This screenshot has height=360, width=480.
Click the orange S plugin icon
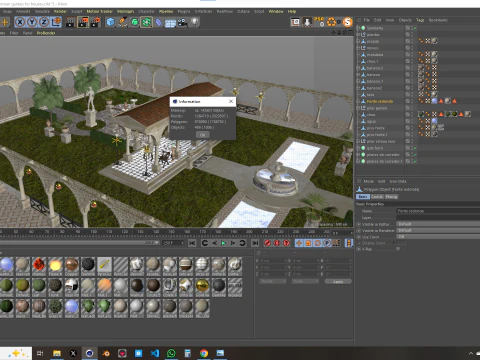click(x=348, y=22)
